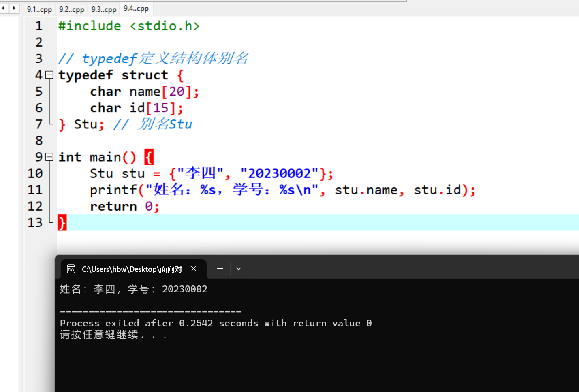Screen dimensions: 579x392
Task: Click line number 1 in gutter
Action: [x=39, y=26]
